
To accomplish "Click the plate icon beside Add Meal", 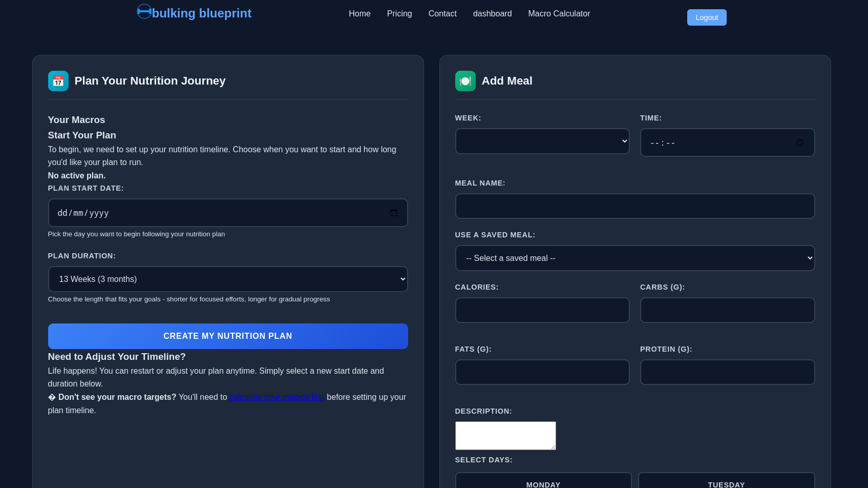I will tap(465, 81).
